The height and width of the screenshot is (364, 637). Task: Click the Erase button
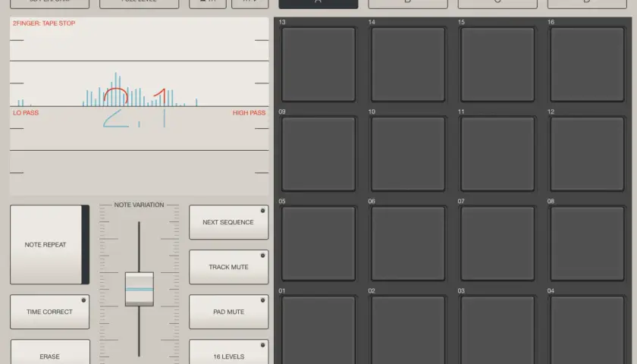click(x=49, y=352)
